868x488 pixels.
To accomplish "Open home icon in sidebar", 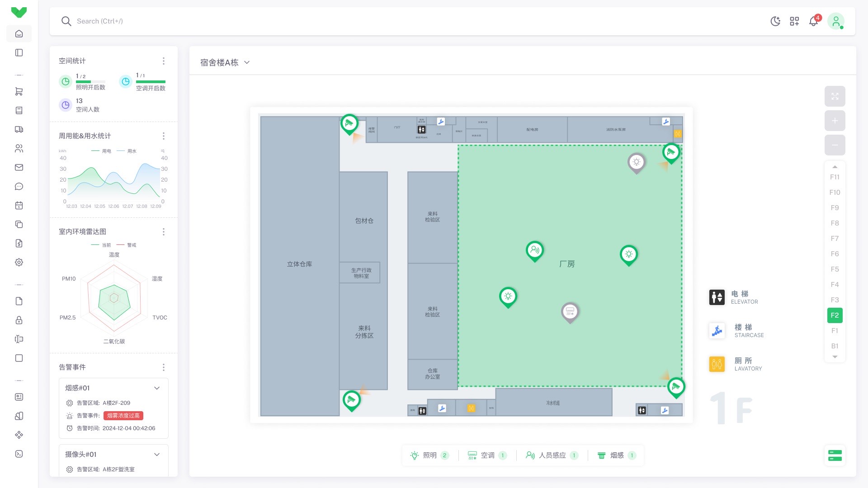I will coord(19,33).
